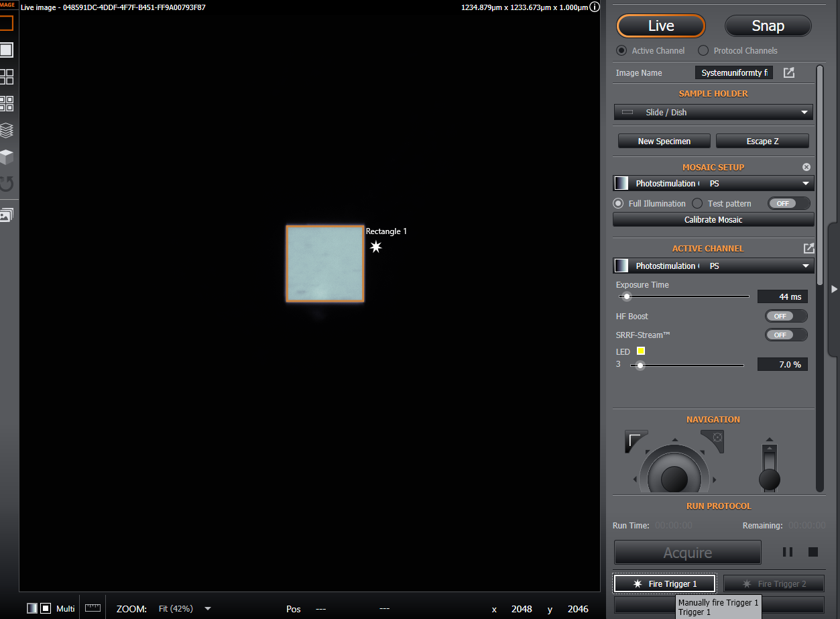Viewport: 840px width, 619px height.
Task: Expand the Active Channel Photostimulation dropdown
Action: click(713, 266)
